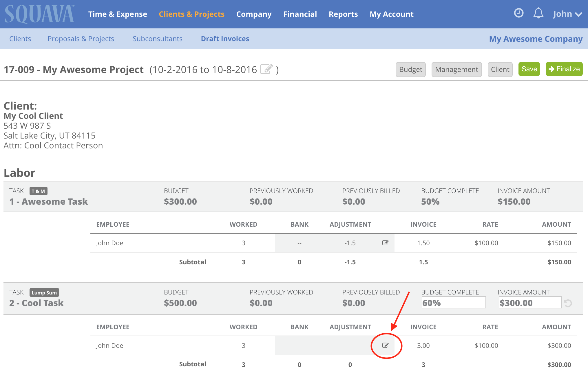The width and height of the screenshot is (588, 382).
Task: Click the Client button
Action: click(500, 69)
